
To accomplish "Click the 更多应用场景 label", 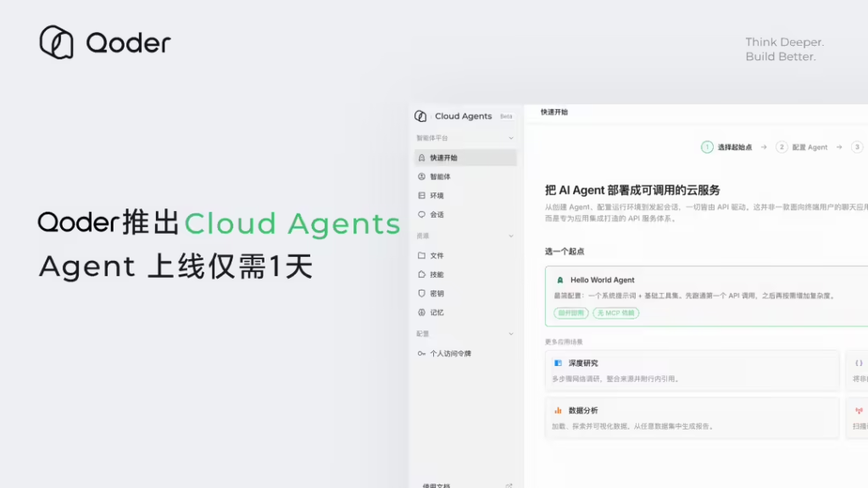I will (x=564, y=342).
